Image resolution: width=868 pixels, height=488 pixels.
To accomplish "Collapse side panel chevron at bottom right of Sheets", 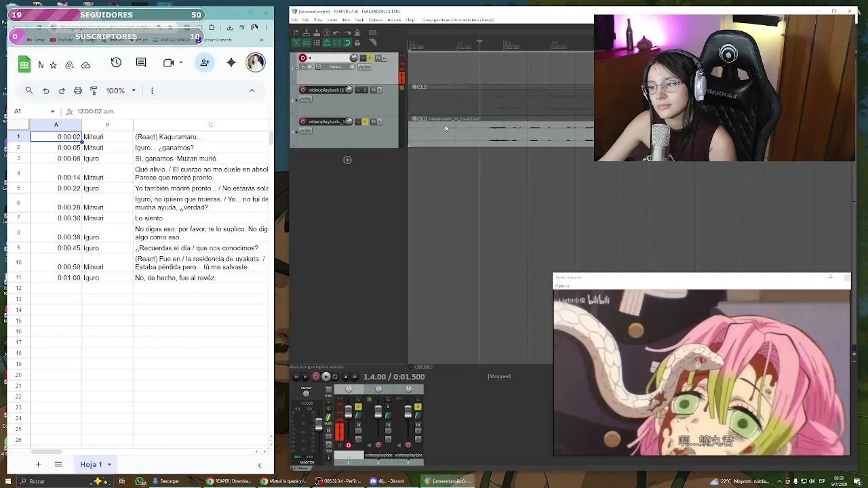I will click(259, 465).
